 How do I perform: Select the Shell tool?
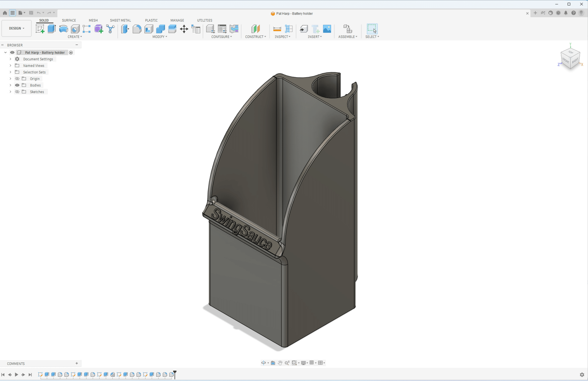click(x=149, y=29)
